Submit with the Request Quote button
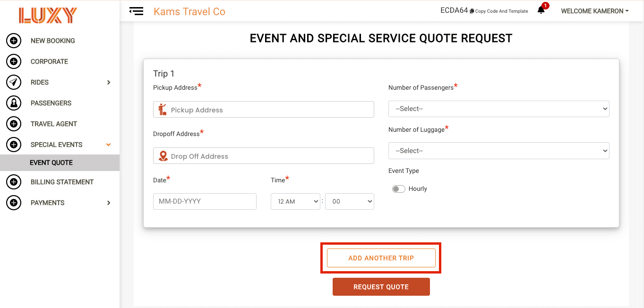Screen dimensions: 644x308 381,287
